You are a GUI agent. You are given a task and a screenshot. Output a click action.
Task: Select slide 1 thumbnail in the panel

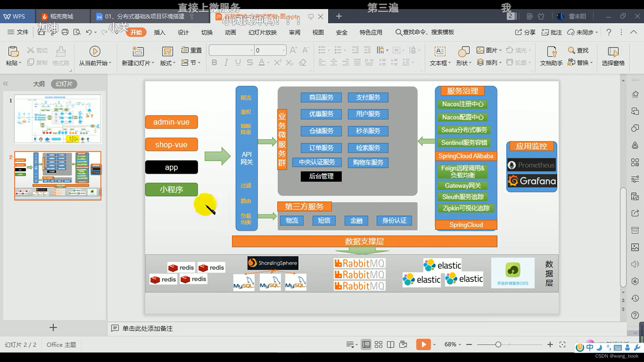click(x=57, y=119)
